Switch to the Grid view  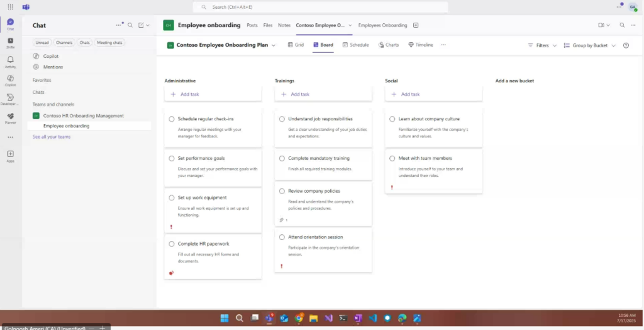click(x=296, y=45)
